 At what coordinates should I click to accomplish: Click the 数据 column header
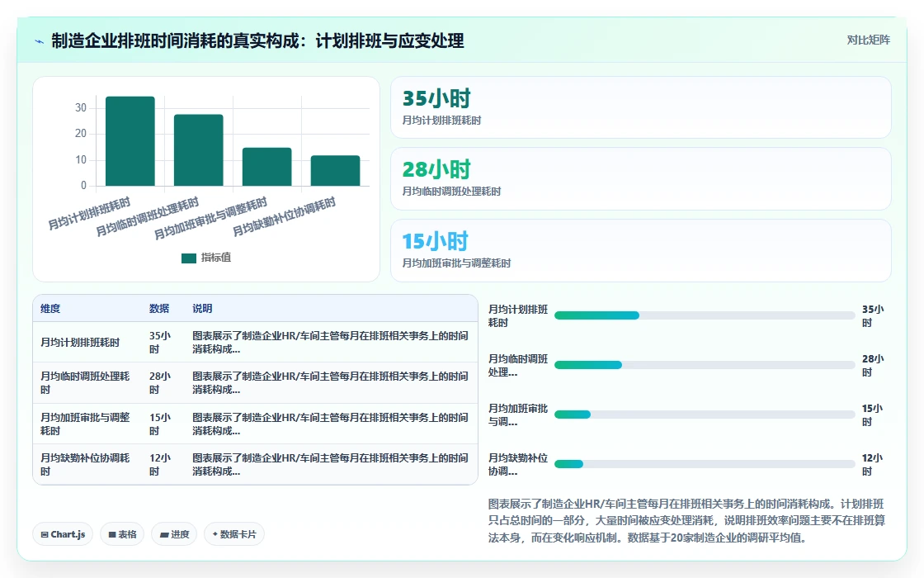[159, 309]
